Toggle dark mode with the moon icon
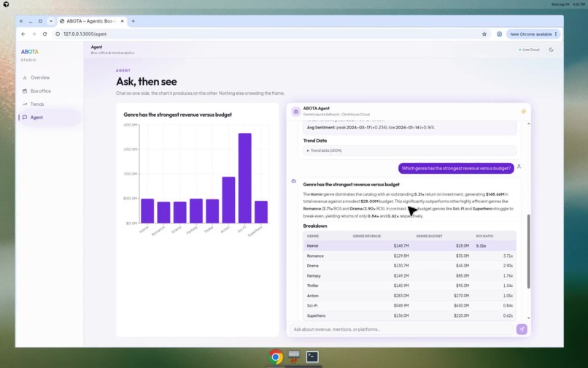 [x=551, y=50]
